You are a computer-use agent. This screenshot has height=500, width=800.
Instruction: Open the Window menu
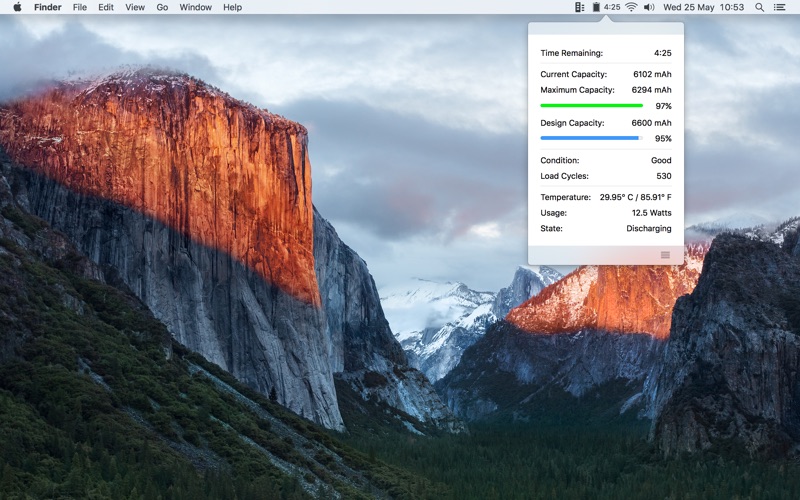click(x=195, y=7)
